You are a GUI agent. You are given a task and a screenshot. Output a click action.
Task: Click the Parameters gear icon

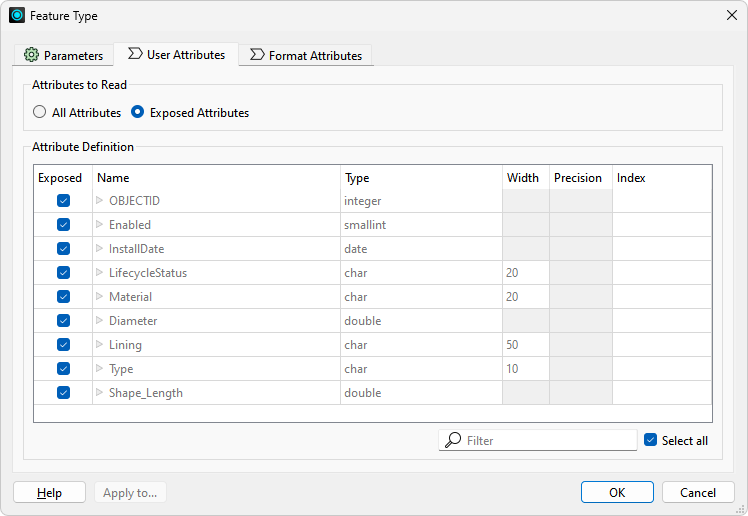[x=31, y=55]
